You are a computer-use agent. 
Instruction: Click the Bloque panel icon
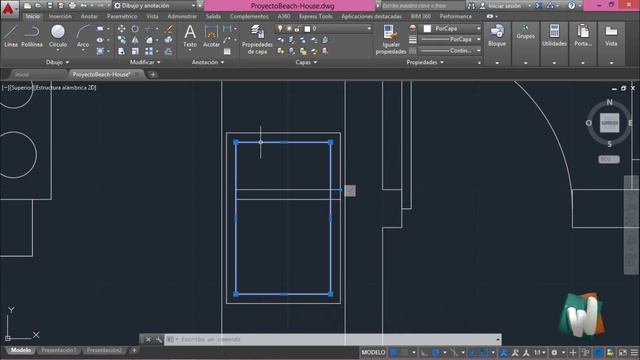497,35
